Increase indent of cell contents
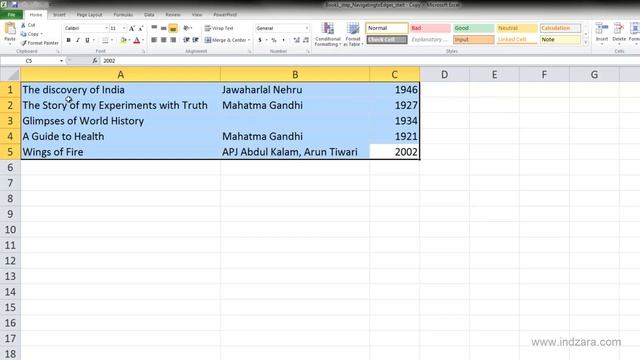This screenshot has height=360, width=640. pos(196,40)
